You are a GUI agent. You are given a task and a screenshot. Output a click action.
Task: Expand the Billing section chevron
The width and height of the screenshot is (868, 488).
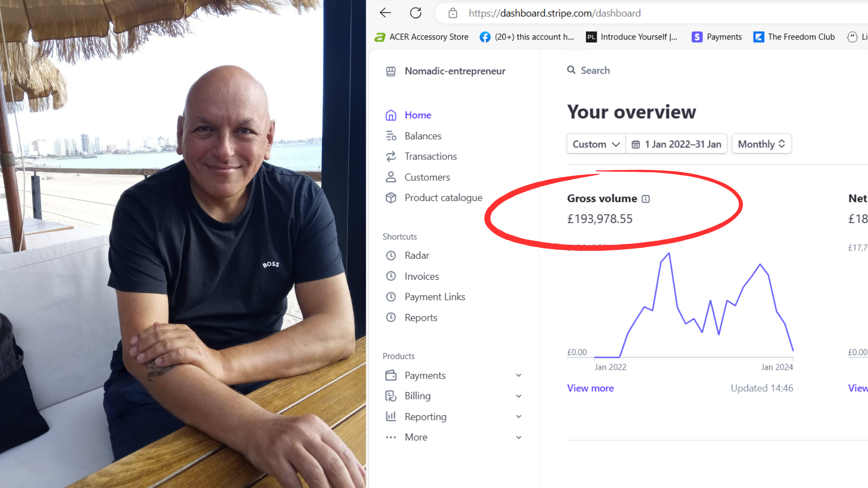519,396
